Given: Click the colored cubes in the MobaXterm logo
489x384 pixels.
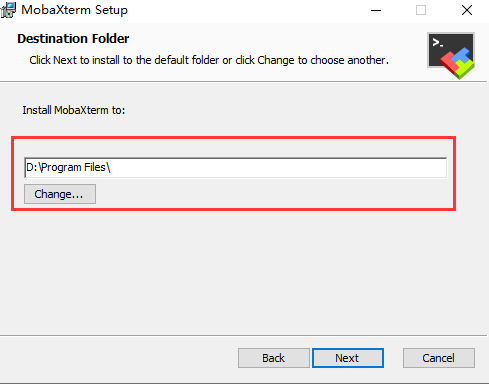Looking at the screenshot, I should click(458, 63).
